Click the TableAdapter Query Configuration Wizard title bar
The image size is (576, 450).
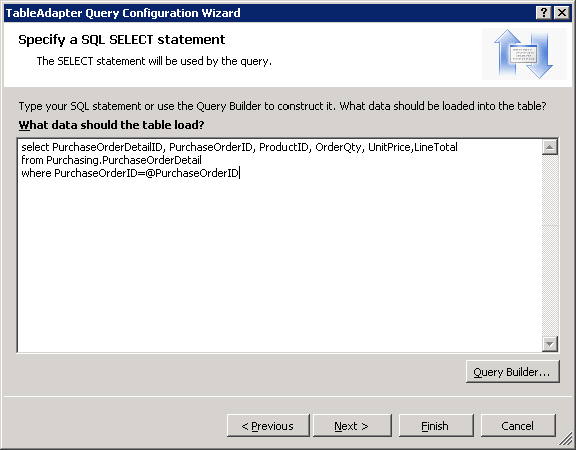268,13
